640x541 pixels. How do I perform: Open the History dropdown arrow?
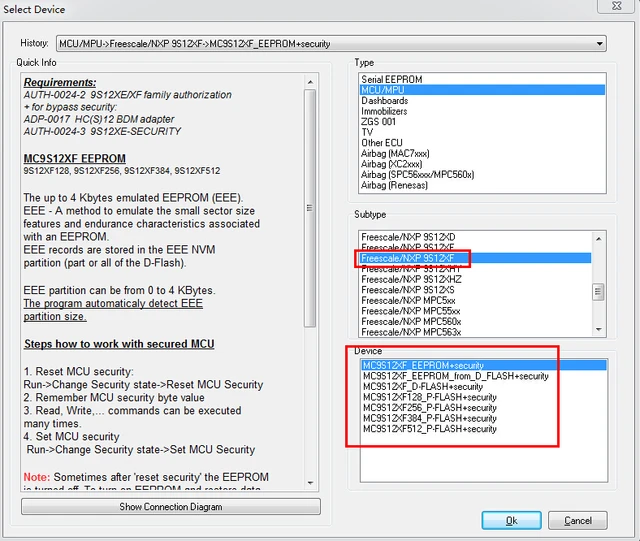599,44
